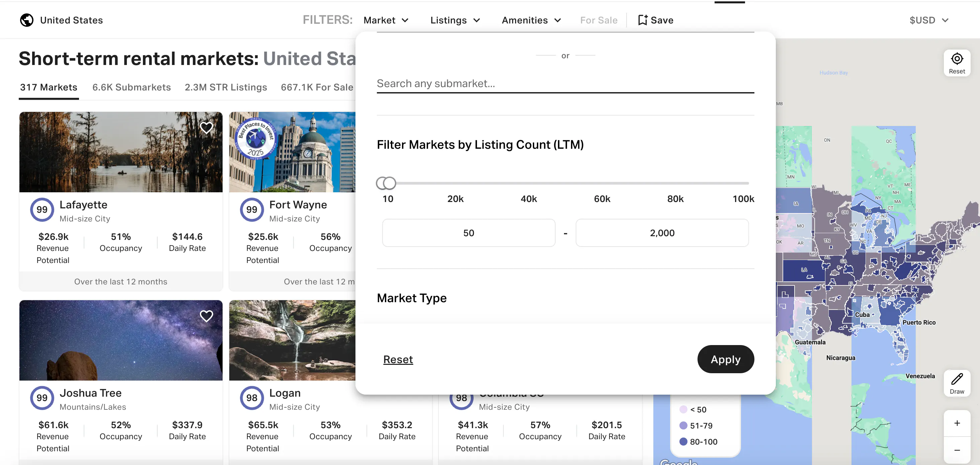This screenshot has width=980, height=465.
Task: Click United States location label
Action: 72,20
